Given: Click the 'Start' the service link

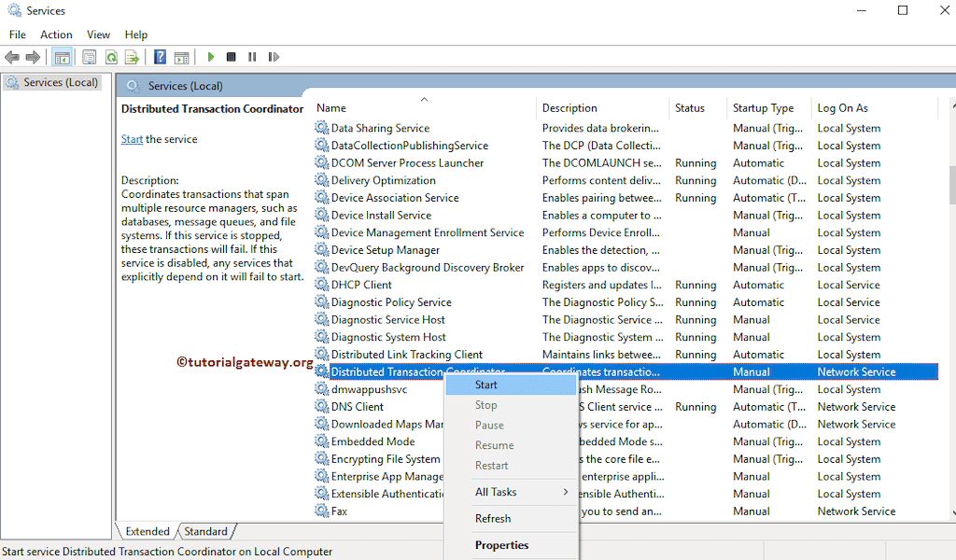Looking at the screenshot, I should (132, 139).
